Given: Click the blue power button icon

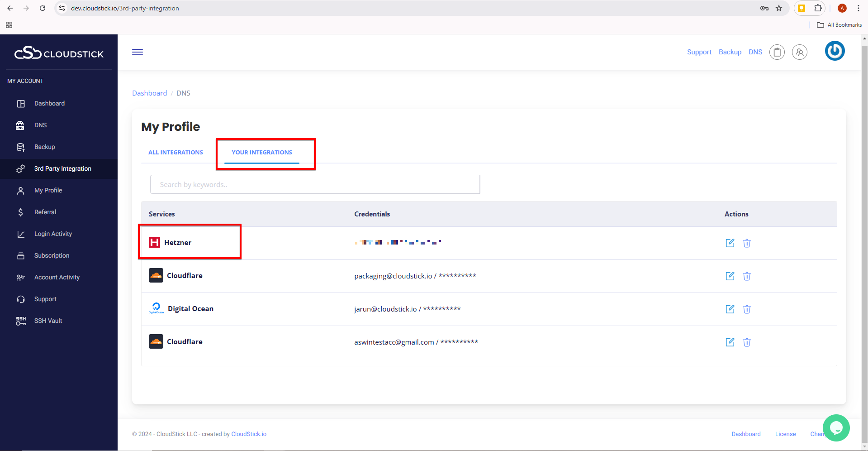Looking at the screenshot, I should 835,51.
